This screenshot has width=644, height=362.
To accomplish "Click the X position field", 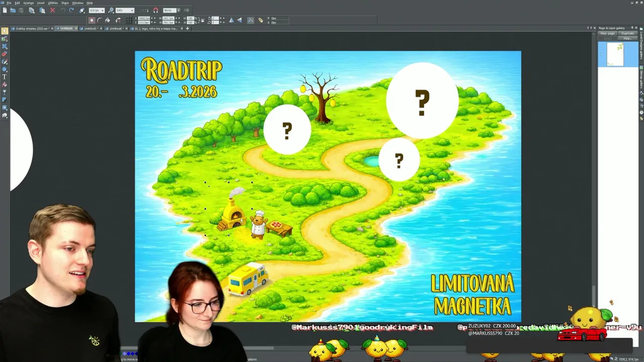I will point(144,18).
